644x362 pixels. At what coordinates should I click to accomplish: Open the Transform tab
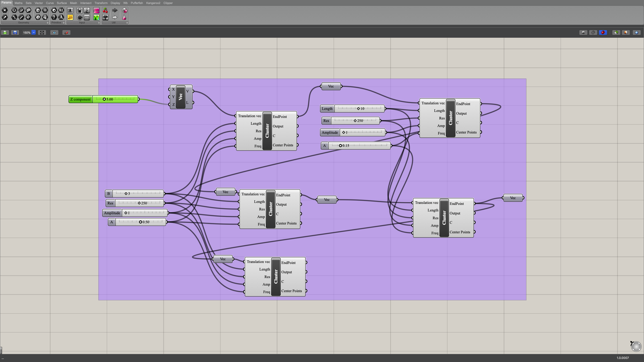pos(101,3)
